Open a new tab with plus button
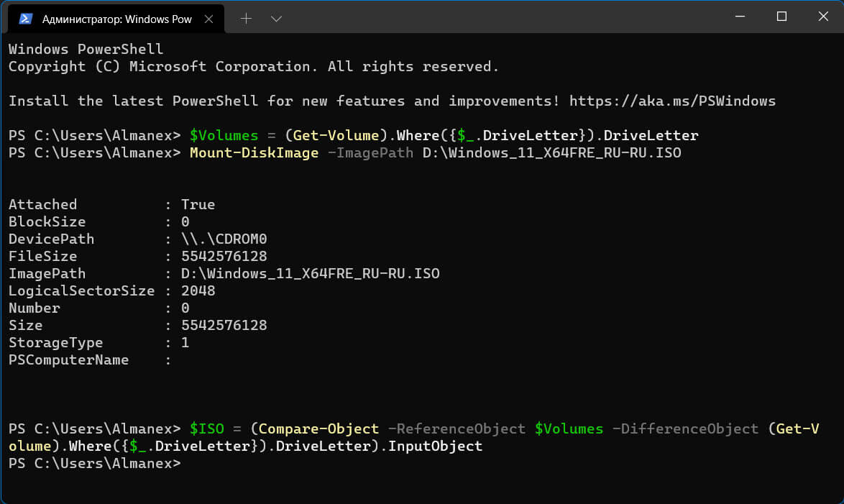 (246, 19)
